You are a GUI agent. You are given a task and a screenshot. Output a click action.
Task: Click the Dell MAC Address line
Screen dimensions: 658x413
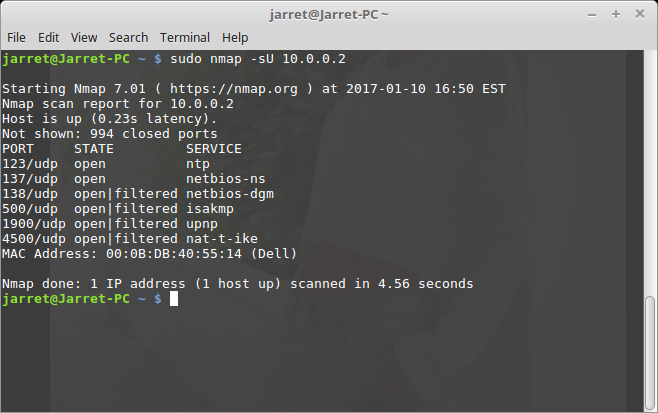[150, 254]
